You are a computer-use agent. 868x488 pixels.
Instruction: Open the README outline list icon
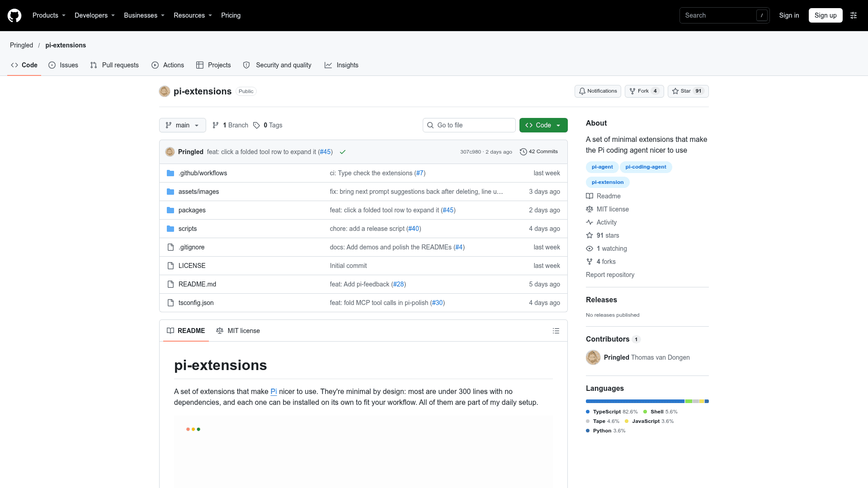556,331
